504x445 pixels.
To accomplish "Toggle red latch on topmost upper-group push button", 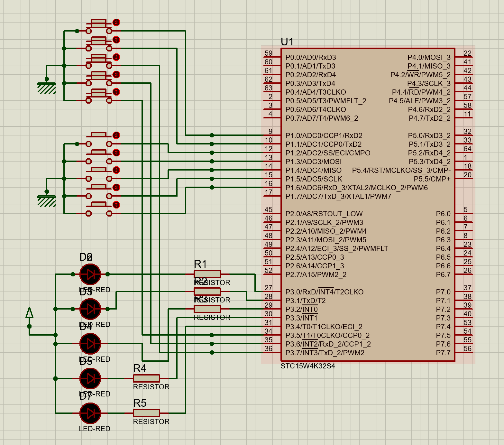I will pyautogui.click(x=116, y=22).
